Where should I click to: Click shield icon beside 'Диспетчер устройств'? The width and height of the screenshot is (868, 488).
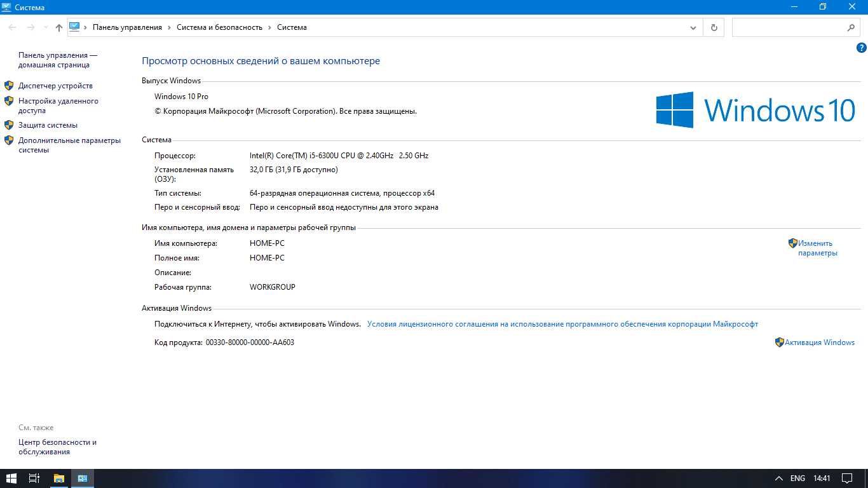9,85
